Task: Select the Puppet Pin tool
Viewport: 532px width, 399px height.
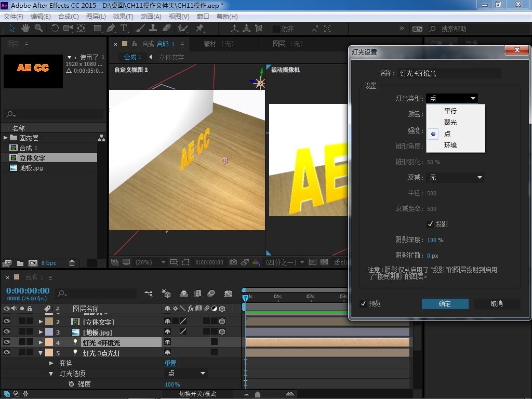Action: 199,29
